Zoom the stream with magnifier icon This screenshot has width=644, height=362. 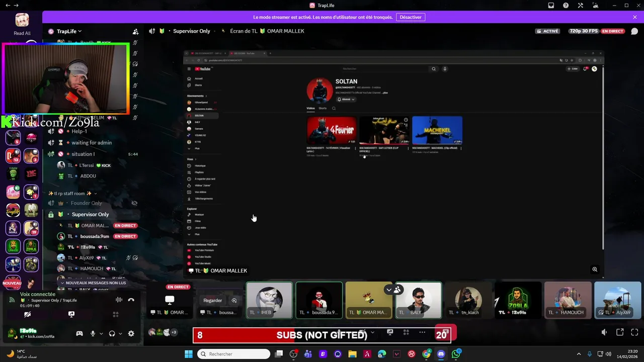[x=595, y=269]
